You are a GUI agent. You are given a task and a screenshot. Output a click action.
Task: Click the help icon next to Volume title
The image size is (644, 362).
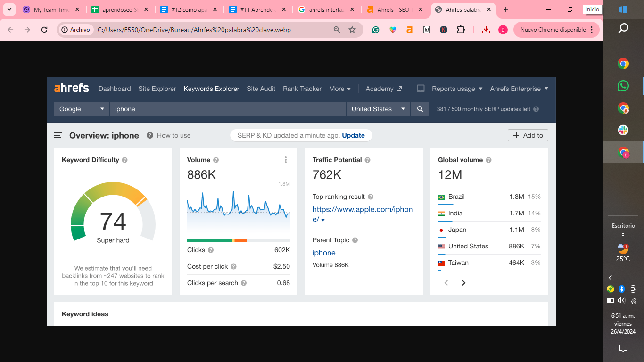pos(216,160)
